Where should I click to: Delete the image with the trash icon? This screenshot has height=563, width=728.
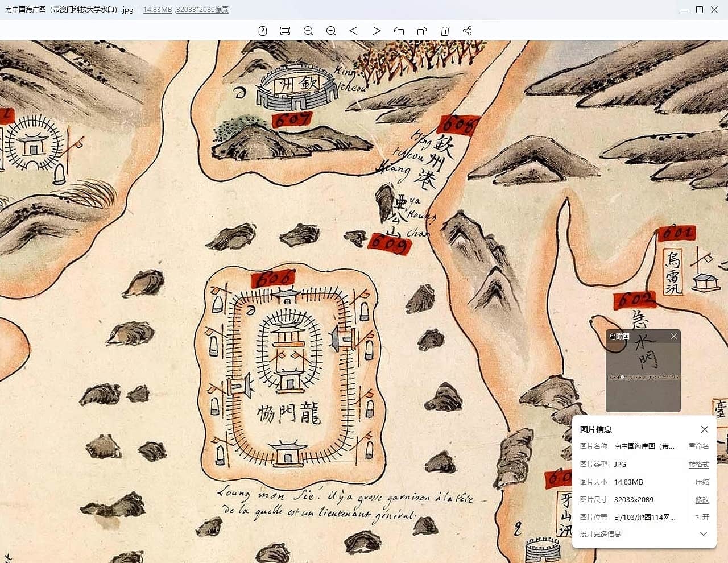tap(445, 31)
